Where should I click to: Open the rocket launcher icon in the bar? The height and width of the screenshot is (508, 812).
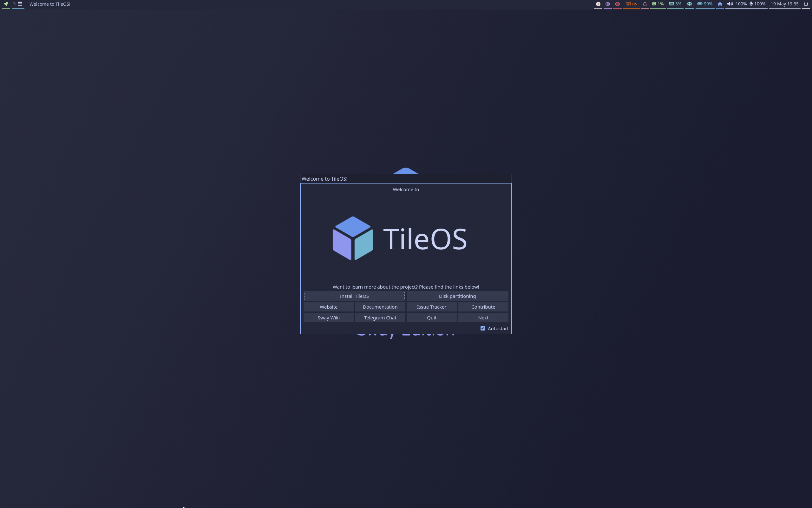point(6,4)
